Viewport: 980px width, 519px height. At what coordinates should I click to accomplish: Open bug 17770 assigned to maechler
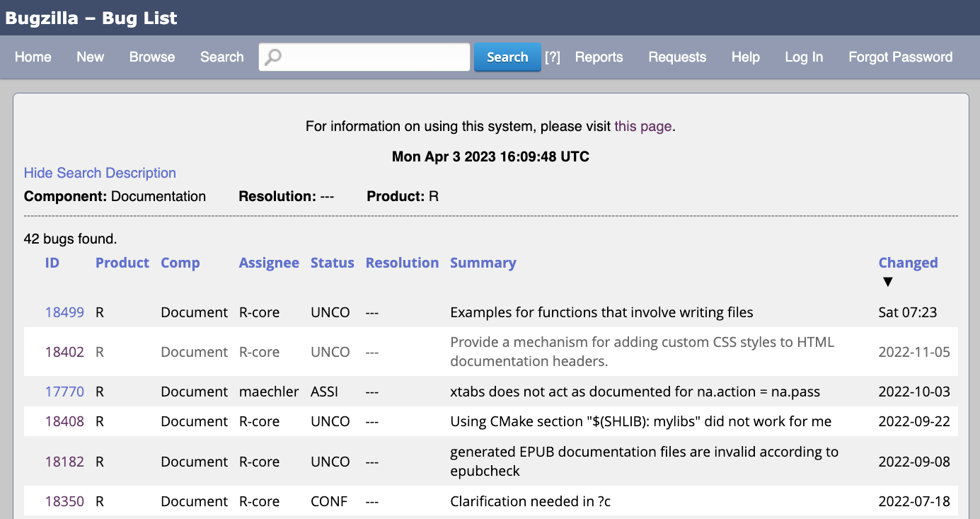[64, 392]
